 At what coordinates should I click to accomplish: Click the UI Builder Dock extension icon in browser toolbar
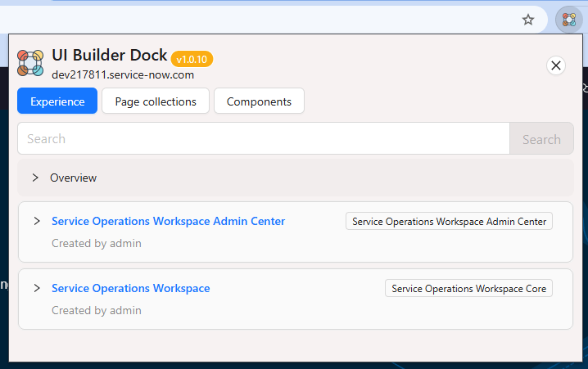(x=568, y=20)
